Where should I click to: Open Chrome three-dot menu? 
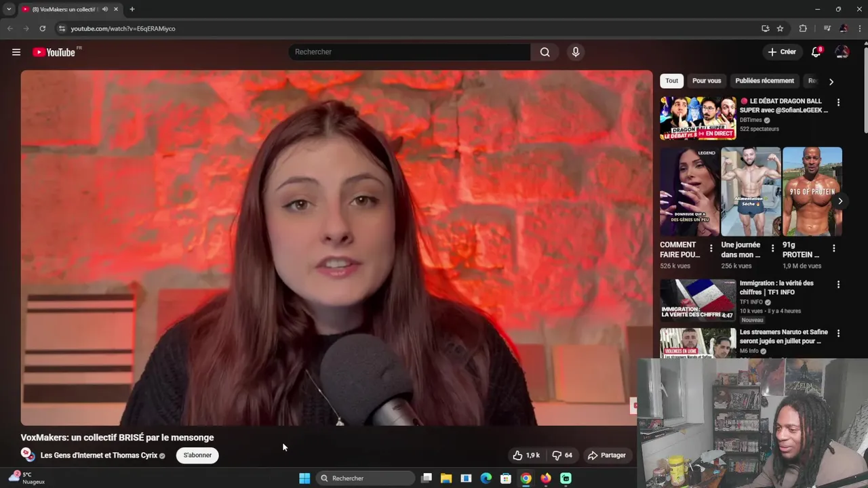click(860, 28)
